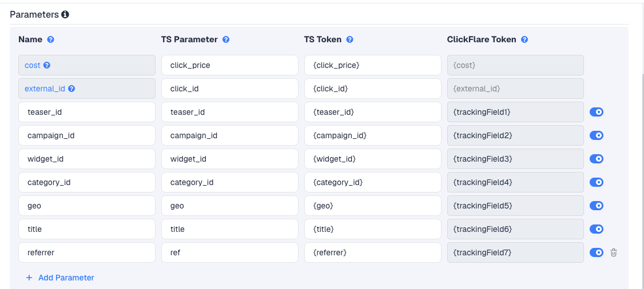Edit the widget_id name field
The height and width of the screenshot is (289, 644).
87,159
